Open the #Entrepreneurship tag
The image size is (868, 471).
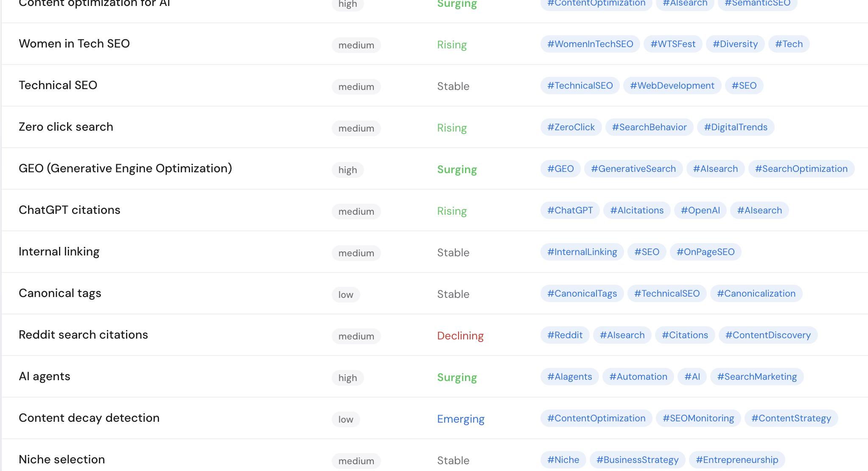point(738,460)
